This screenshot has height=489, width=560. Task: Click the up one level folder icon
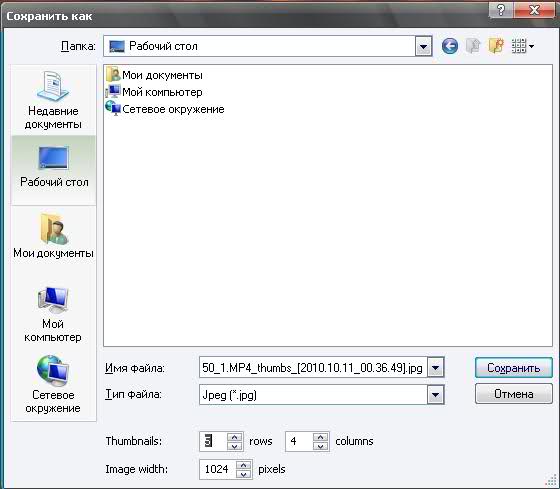(x=473, y=46)
